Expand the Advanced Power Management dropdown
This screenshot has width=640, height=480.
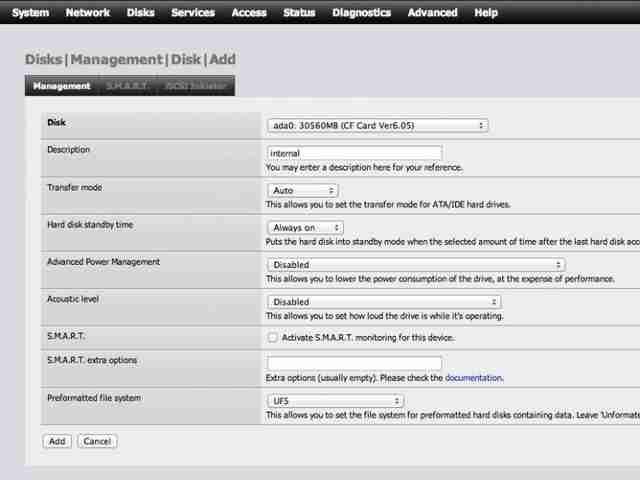pos(416,264)
